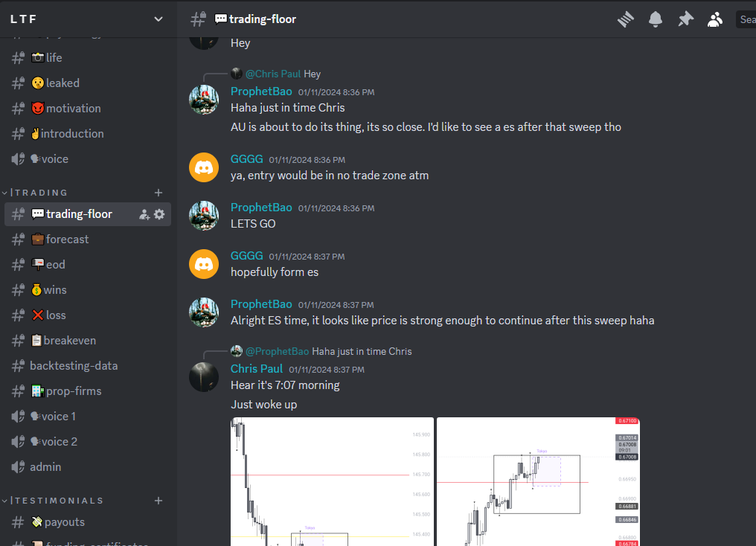Create channel in TRADING category
This screenshot has height=546, width=756.
click(158, 193)
